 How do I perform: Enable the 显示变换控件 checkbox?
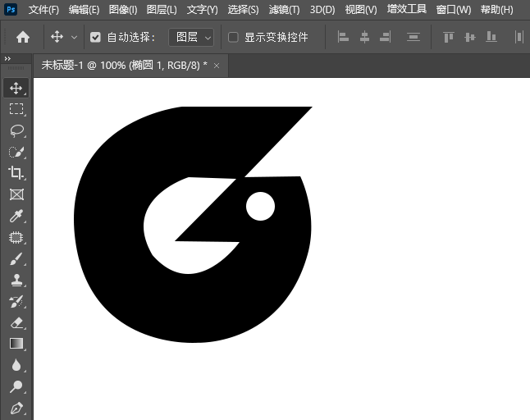tap(233, 37)
